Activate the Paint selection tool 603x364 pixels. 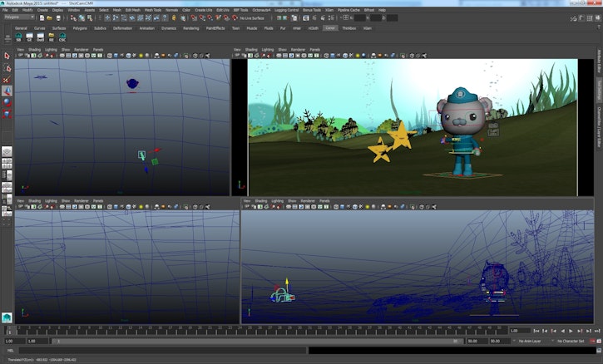click(x=7, y=80)
